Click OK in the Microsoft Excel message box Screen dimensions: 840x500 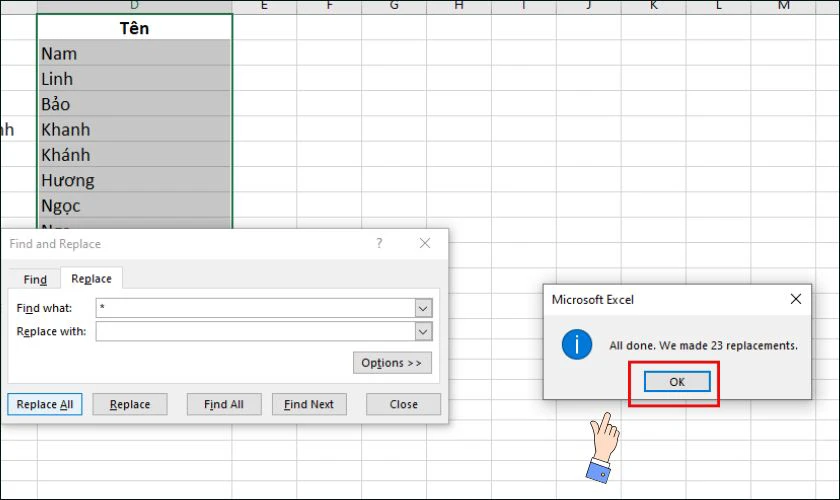pos(677,381)
